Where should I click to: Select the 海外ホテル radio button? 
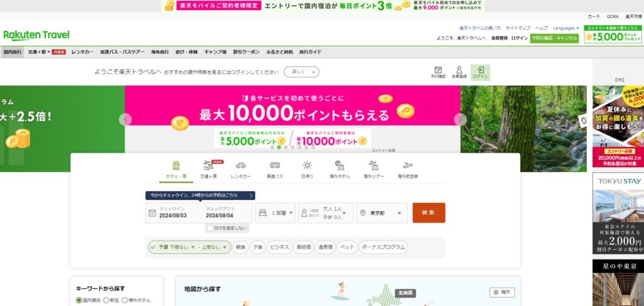[x=125, y=301]
